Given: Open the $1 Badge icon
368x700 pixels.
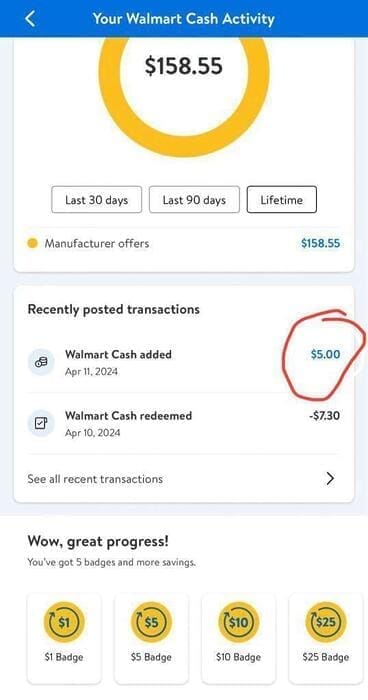Looking at the screenshot, I should coord(64,622).
